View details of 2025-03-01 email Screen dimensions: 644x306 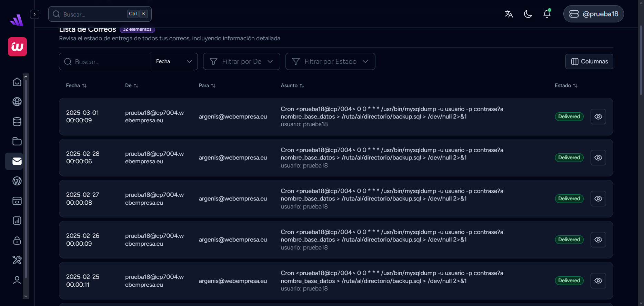pyautogui.click(x=598, y=117)
